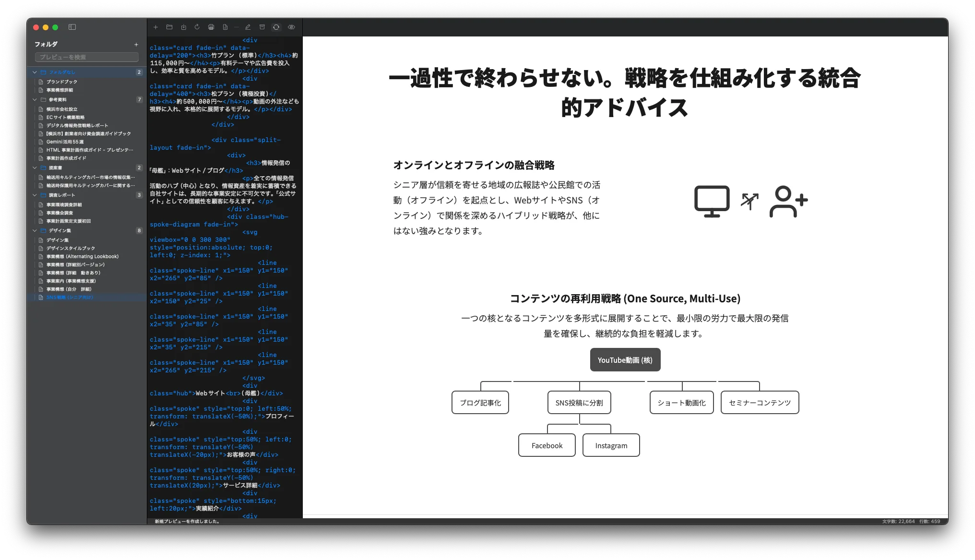Open the 【横浜市】創業者向け資金調達ガイドブック document
Image resolution: width=975 pixels, height=560 pixels.
click(x=87, y=134)
